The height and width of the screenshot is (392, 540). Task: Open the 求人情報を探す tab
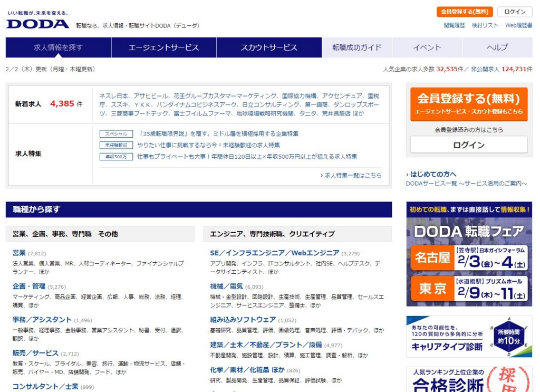[58, 47]
